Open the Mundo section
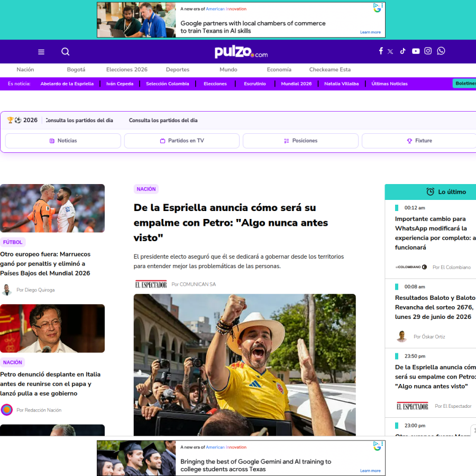This screenshot has width=476, height=476. click(228, 69)
